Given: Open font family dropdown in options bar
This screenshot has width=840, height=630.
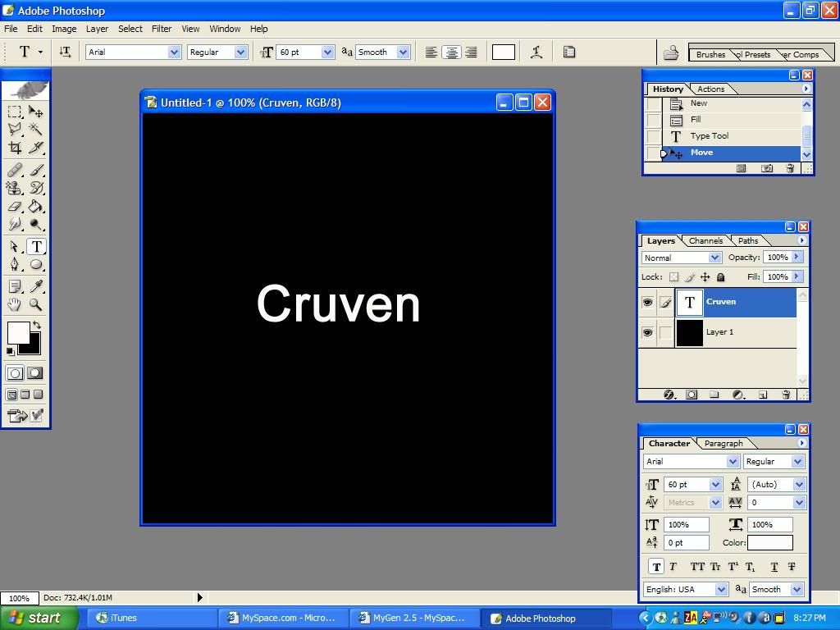Looking at the screenshot, I should coord(174,52).
